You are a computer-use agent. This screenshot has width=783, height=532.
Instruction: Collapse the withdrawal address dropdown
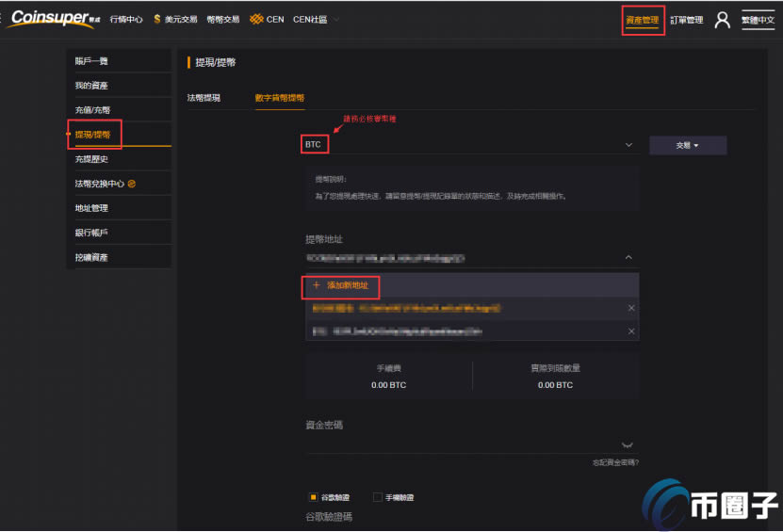(628, 257)
